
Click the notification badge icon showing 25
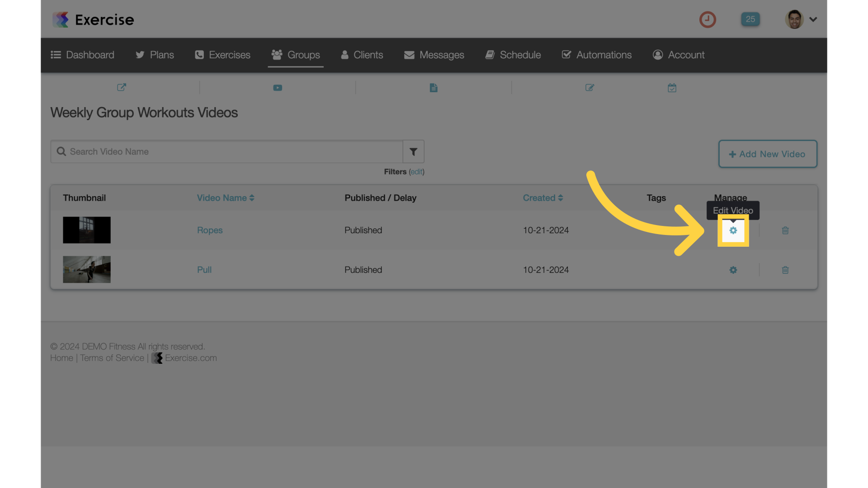(750, 19)
